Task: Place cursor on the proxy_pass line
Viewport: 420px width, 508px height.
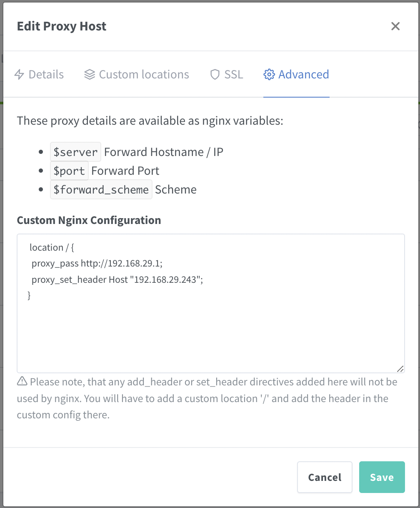Action: 99,264
